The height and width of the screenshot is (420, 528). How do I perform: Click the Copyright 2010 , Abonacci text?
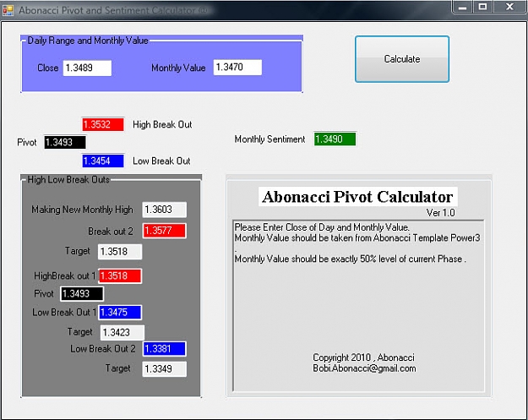coord(363,357)
